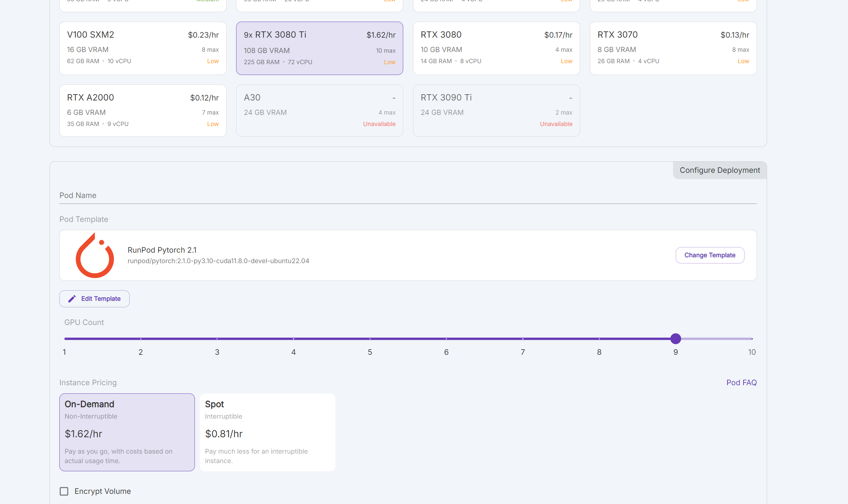Enable the Encrypt Volume checkbox
The height and width of the screenshot is (504, 848).
(x=64, y=491)
